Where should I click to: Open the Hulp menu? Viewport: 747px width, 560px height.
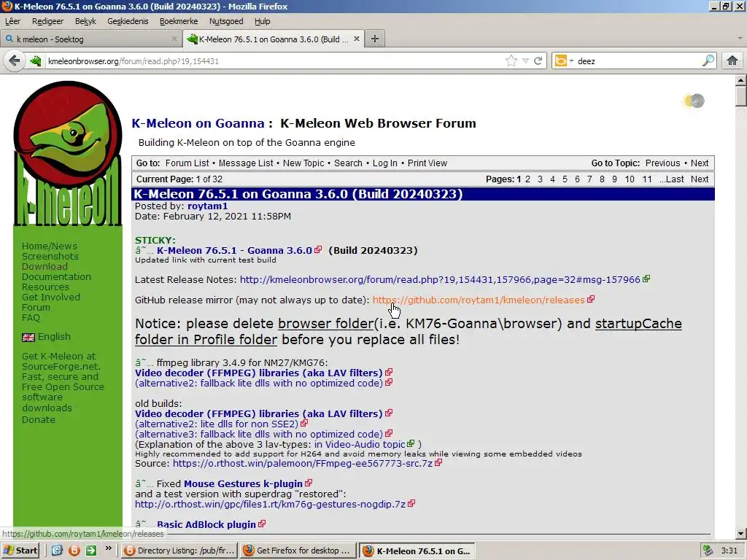pos(262,21)
